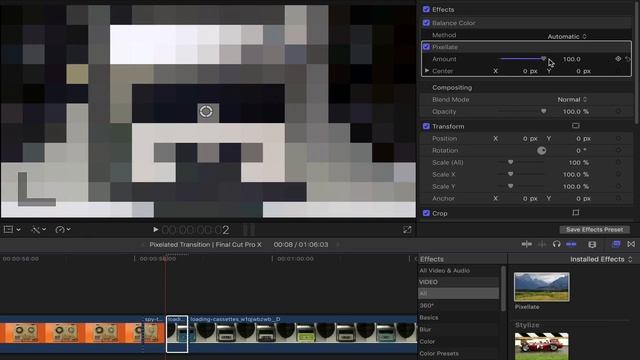Open the timeline clip appearance filmstrip icon
Viewport: 640px width, 360px height.
pyautogui.click(x=592, y=244)
